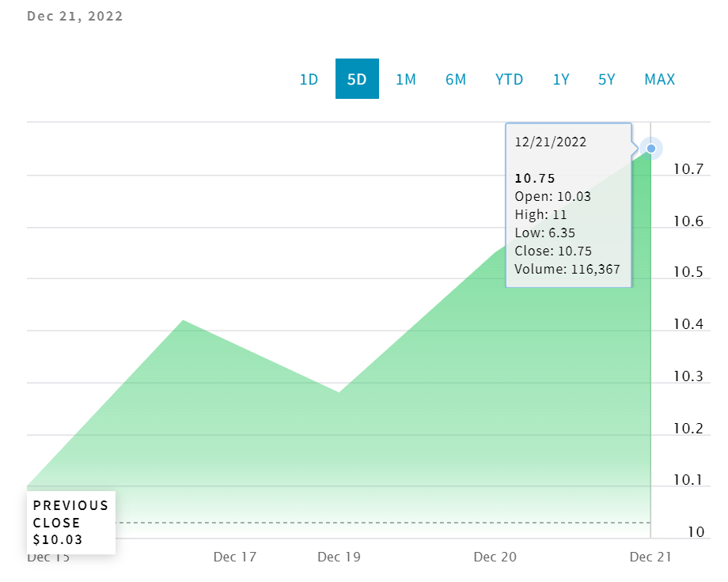Screen dimensions: 728x582
Task: Click the 12/21/2022 date in tooltip
Action: (x=550, y=142)
